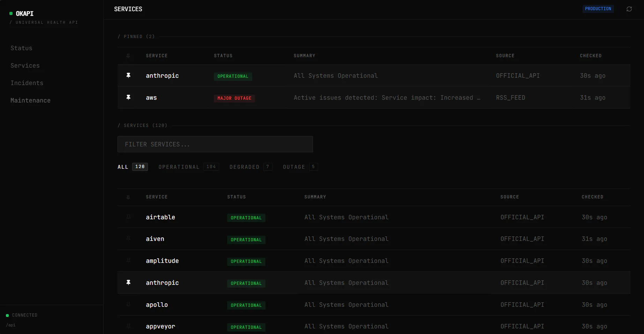
Task: Filter by OUTAGE 5 services
Action: point(300,167)
